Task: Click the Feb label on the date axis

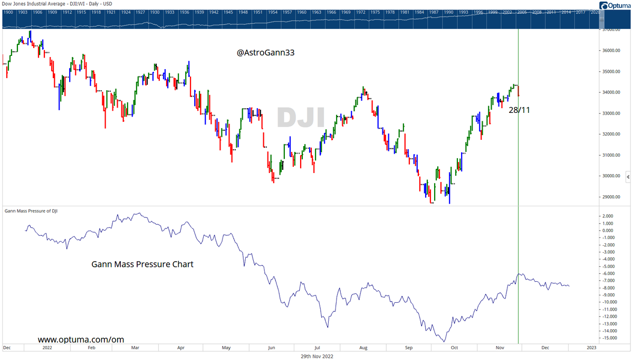Action: pos(91,348)
